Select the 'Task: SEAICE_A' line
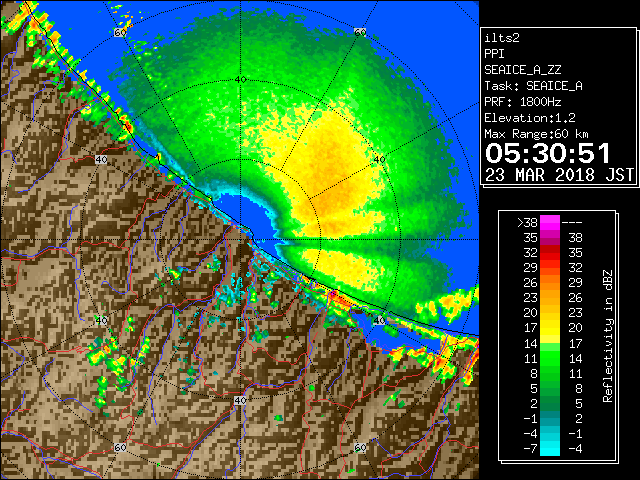This screenshot has width=640, height=480. pyautogui.click(x=533, y=86)
